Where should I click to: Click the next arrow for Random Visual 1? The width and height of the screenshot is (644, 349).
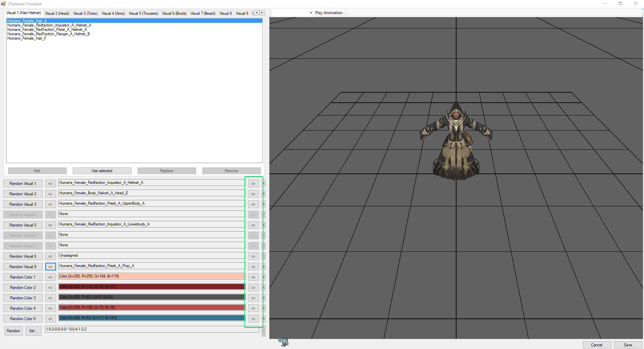coord(253,184)
